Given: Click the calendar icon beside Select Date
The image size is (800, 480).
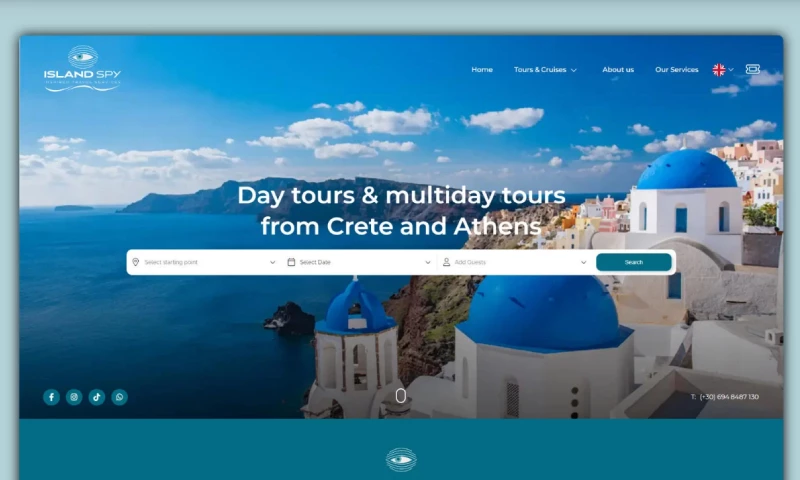Looking at the screenshot, I should (x=291, y=262).
